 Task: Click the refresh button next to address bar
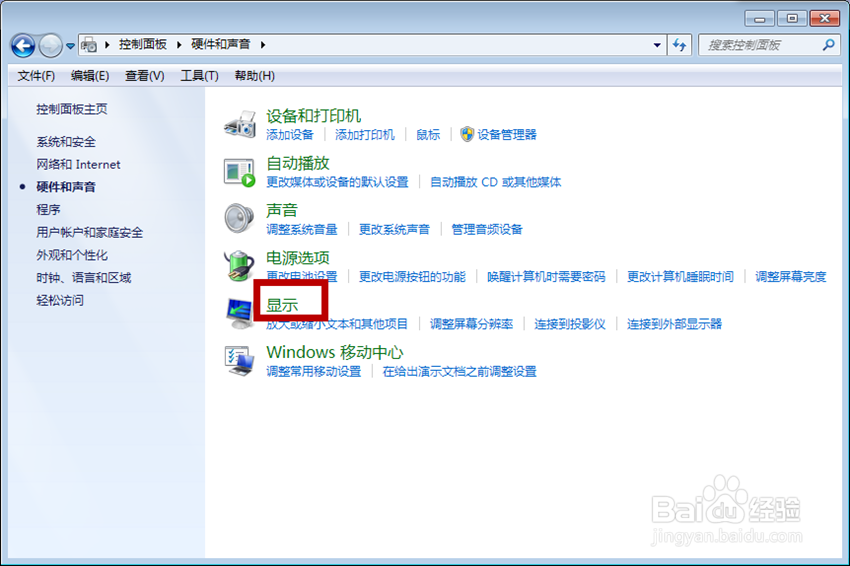pyautogui.click(x=679, y=45)
